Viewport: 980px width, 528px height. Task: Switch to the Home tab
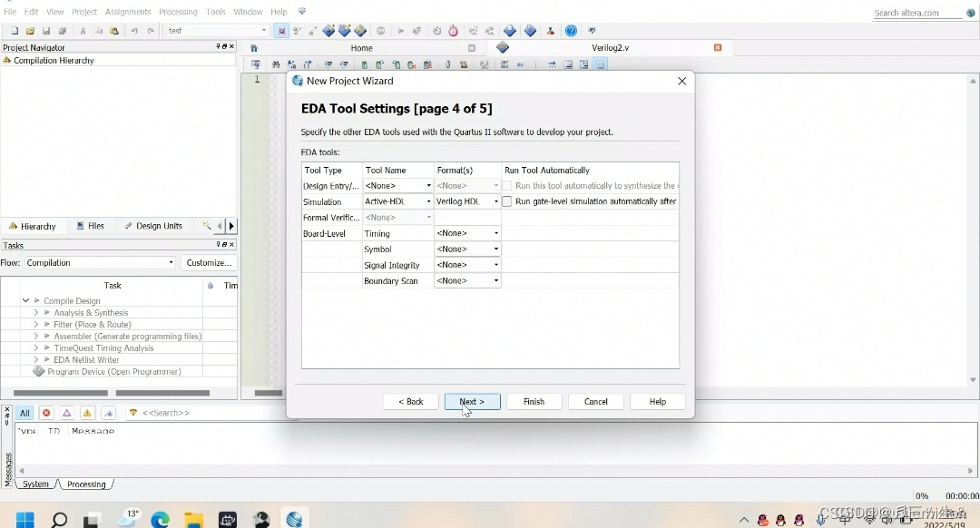coord(361,48)
